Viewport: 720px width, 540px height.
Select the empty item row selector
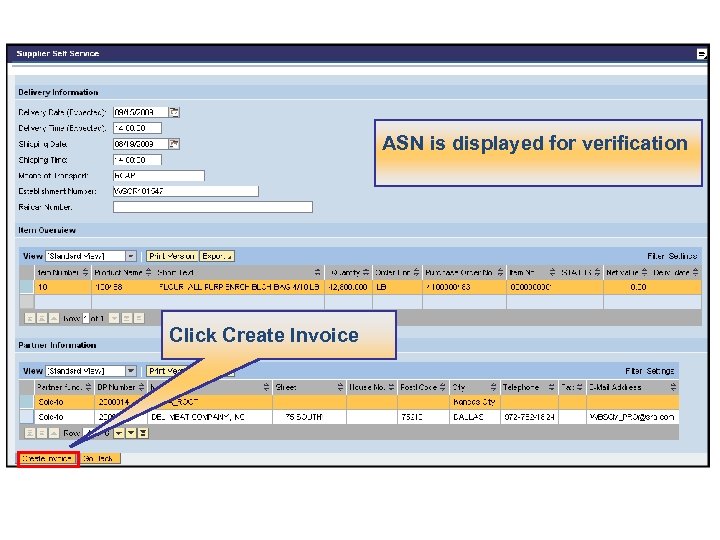pos(27,302)
